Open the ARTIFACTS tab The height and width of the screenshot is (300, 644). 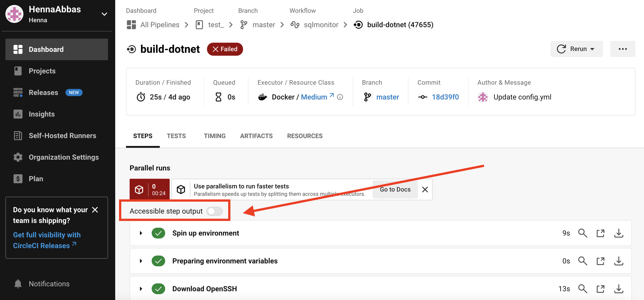tap(256, 136)
